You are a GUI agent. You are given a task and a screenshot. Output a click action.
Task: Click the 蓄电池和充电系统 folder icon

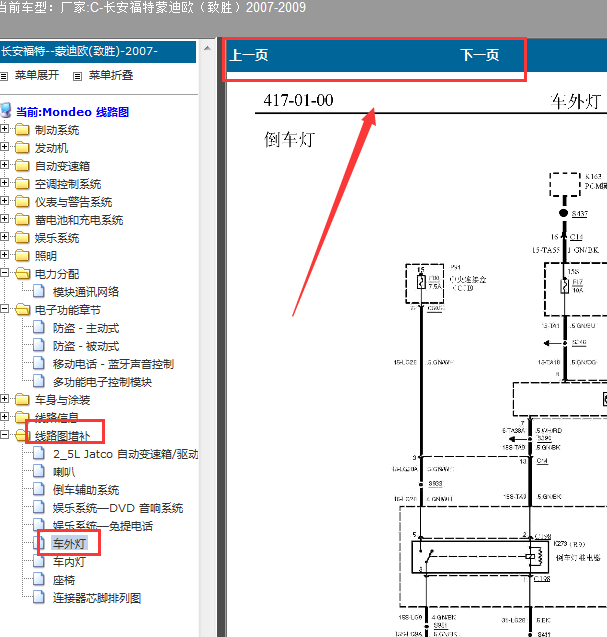tap(22, 219)
